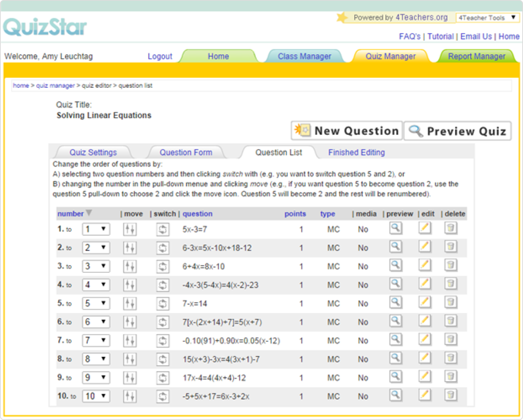This screenshot has height=420, width=523.
Task: Preview question -5+5x+17=6x-3+2x
Action: click(396, 395)
